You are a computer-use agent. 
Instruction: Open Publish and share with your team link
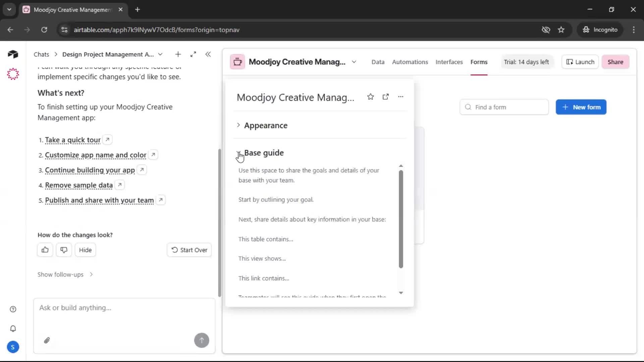tap(99, 200)
